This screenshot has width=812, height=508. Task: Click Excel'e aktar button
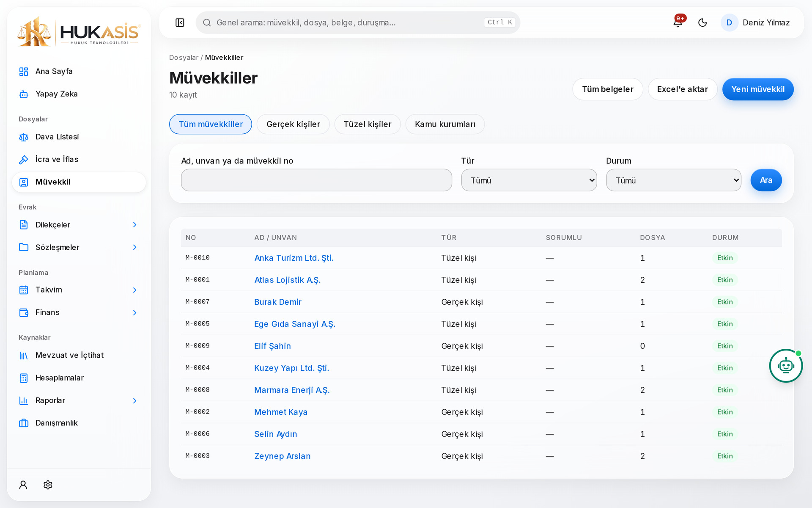(x=682, y=89)
